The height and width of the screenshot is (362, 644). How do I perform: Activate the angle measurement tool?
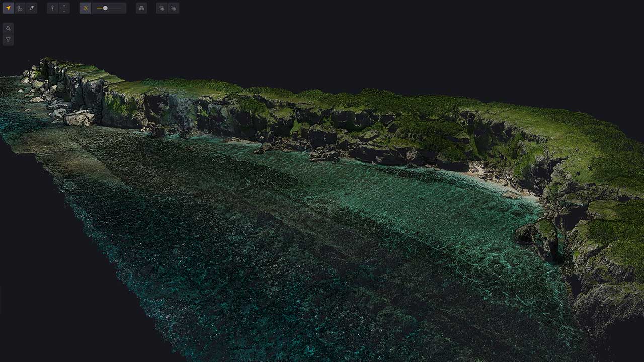pos(20,8)
